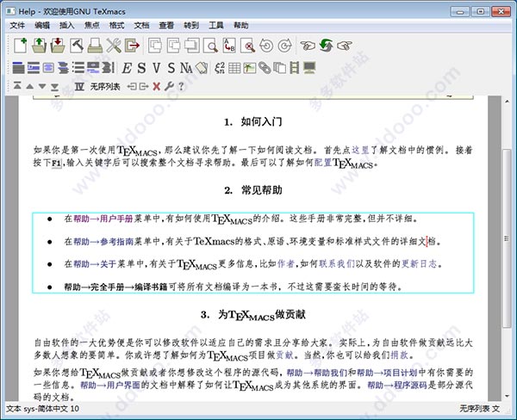
Task: Click the wrench icon in focus toolbar
Action: [x=169, y=87]
